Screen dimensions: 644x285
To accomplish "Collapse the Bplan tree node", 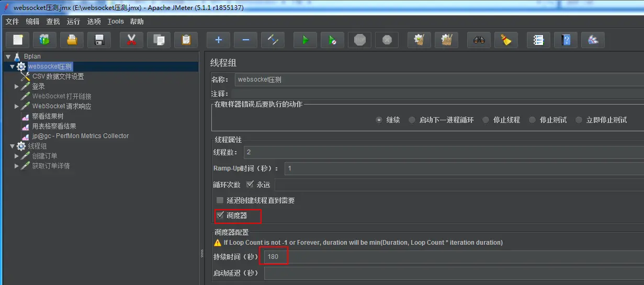I will point(8,56).
